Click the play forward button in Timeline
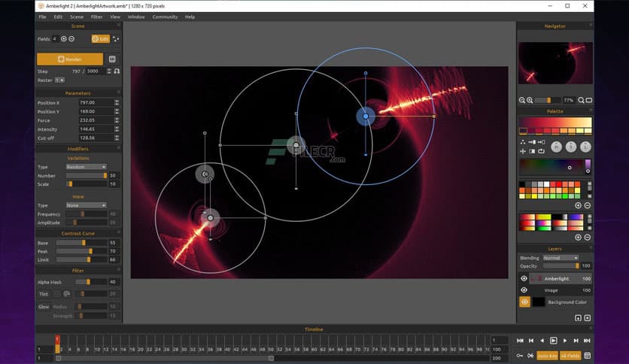The height and width of the screenshot is (364, 629). pos(565,341)
